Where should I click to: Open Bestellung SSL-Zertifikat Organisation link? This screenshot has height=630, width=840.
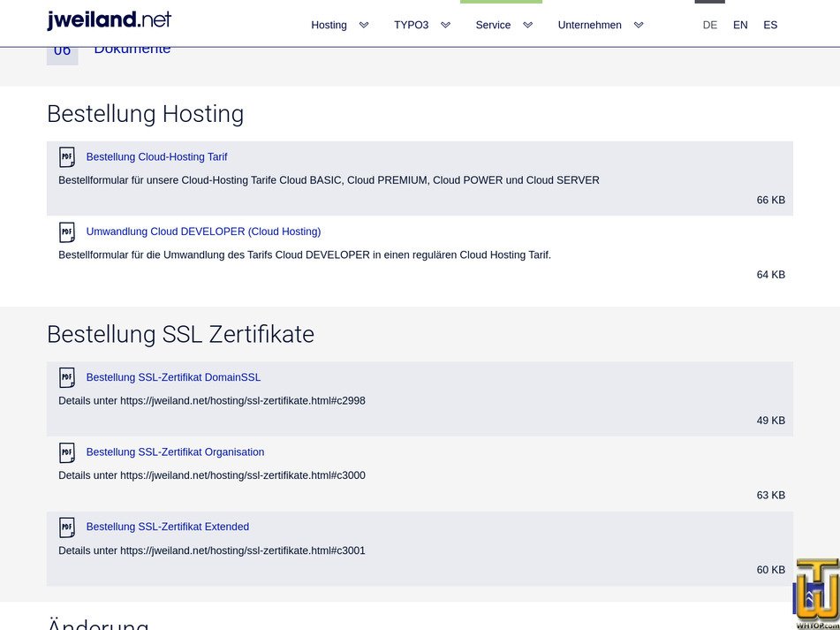point(175,452)
